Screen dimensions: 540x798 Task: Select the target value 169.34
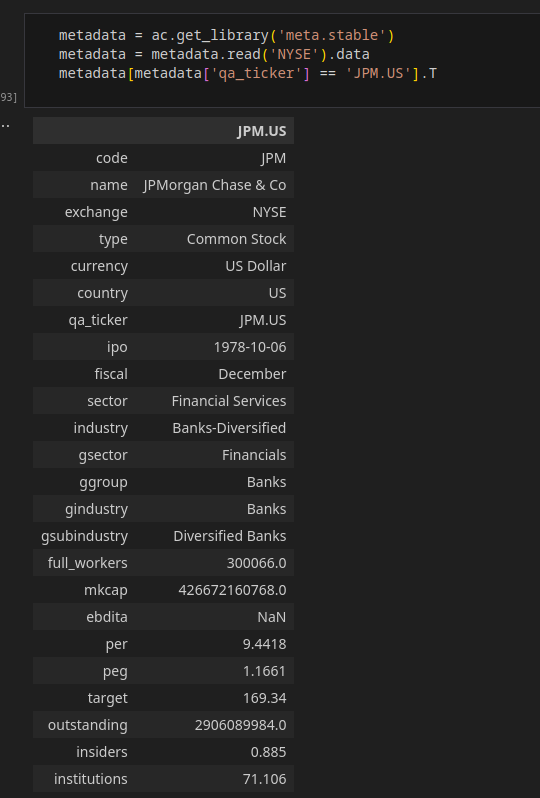click(265, 698)
